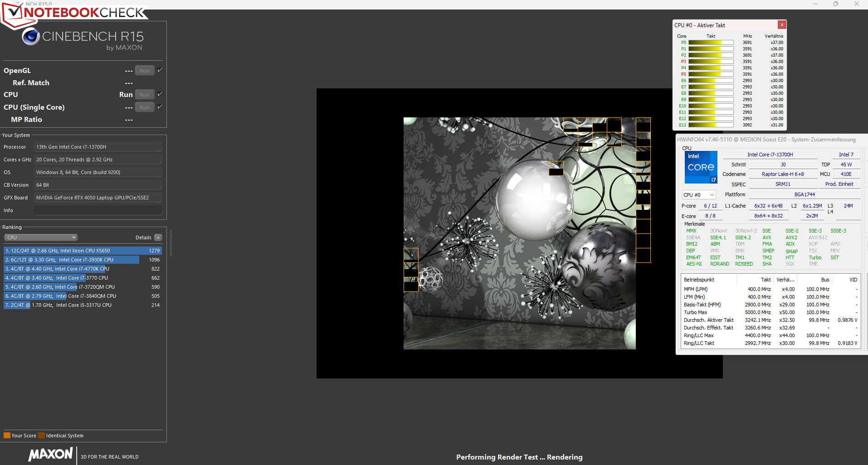Click the AVX2 feature label in Merkmale
The height and width of the screenshot is (465, 868).
coord(791,237)
